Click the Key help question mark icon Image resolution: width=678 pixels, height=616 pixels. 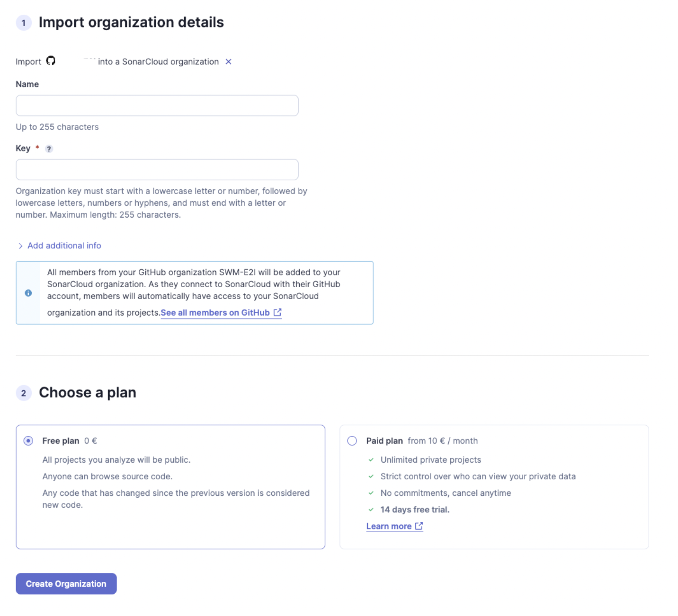coord(49,149)
